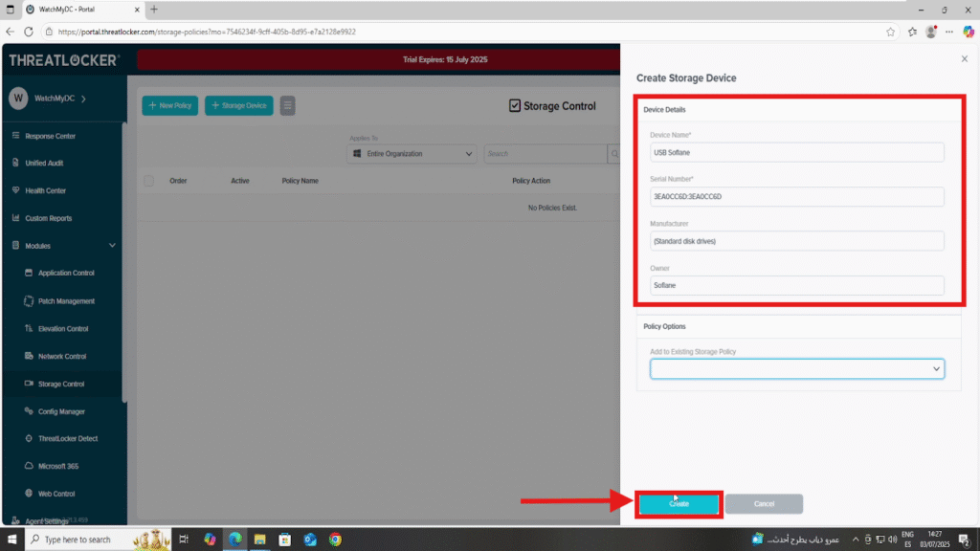Open Agent Settings in sidebar
This screenshot has width=980, height=551.
[x=46, y=521]
